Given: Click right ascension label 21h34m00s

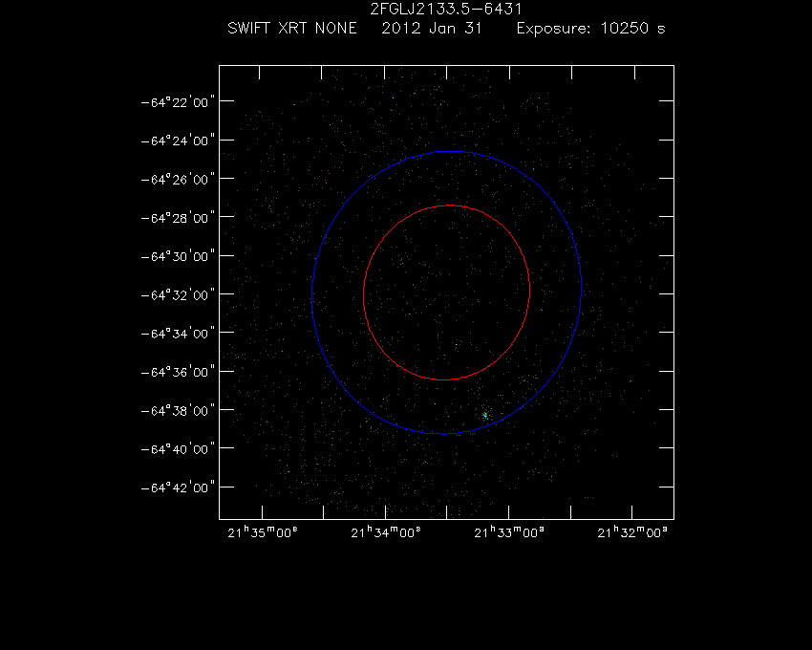Looking at the screenshot, I should (386, 532).
